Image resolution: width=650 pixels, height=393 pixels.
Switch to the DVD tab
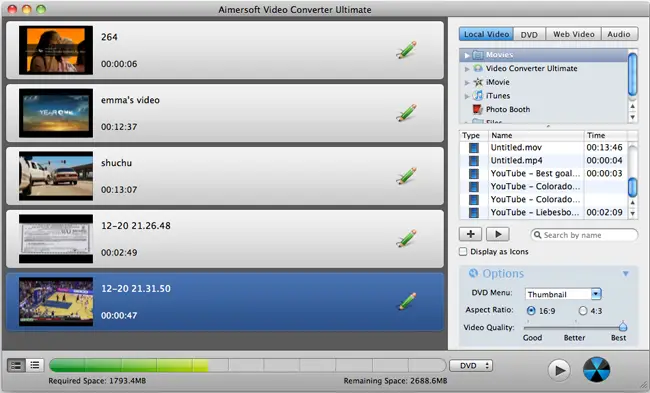[529, 34]
